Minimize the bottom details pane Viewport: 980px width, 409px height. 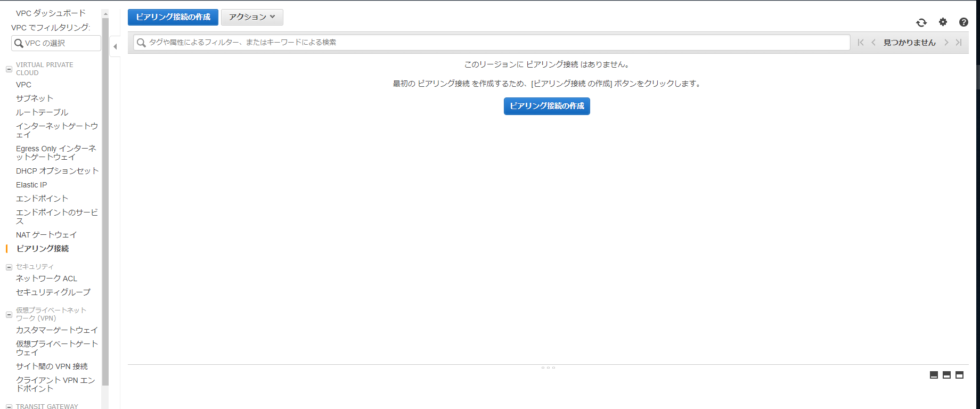click(x=934, y=375)
